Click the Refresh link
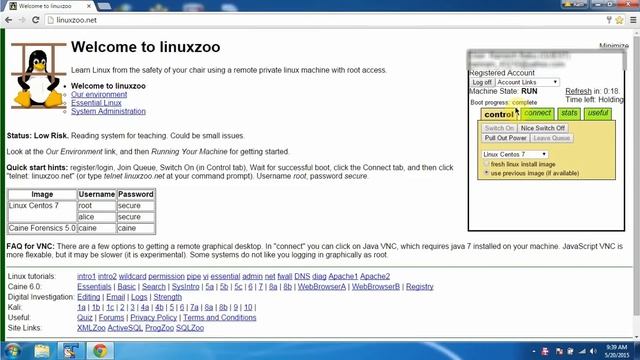Viewport: 640px width, 360px height. (x=578, y=91)
